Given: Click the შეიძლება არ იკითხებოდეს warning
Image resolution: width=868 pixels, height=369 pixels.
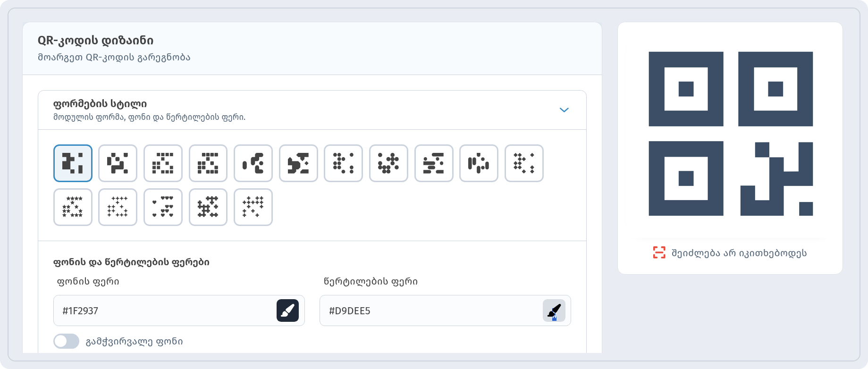Looking at the screenshot, I should (730, 253).
